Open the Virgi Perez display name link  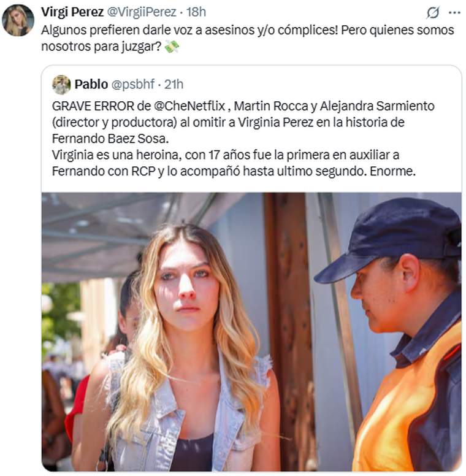tap(72, 12)
